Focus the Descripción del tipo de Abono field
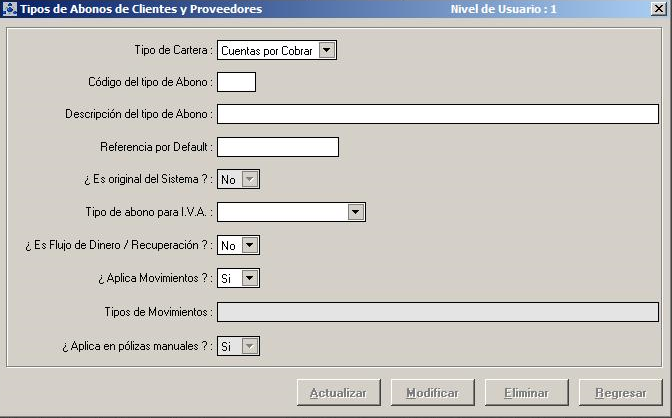672x418 pixels. 437,114
